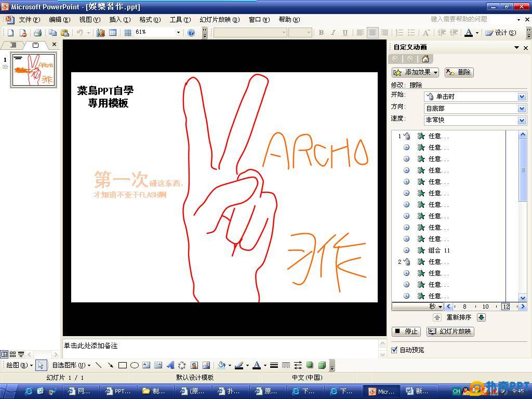
Task: Toggle Underline formatting
Action: [x=345, y=33]
